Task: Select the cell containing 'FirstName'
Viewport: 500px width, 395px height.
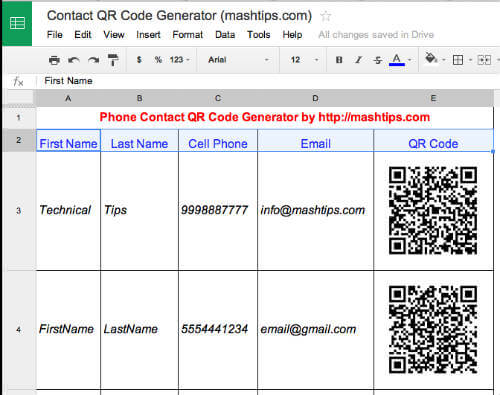Action: click(68, 330)
